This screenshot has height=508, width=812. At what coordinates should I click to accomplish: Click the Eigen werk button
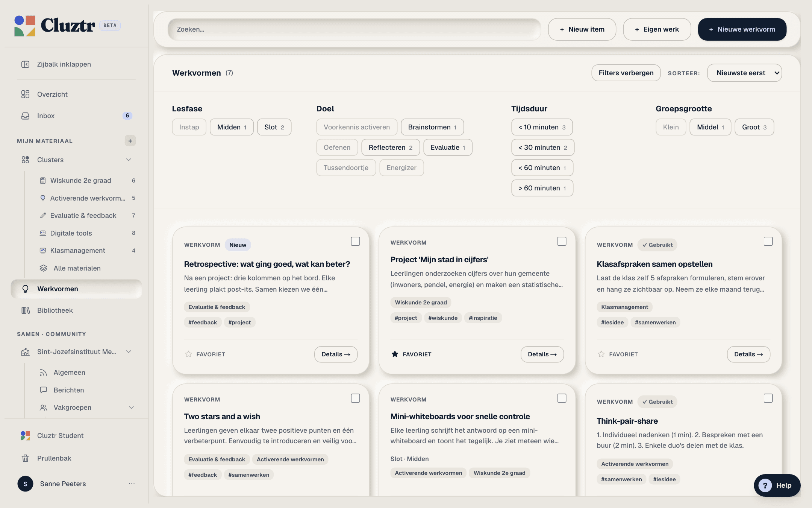pyautogui.click(x=657, y=29)
